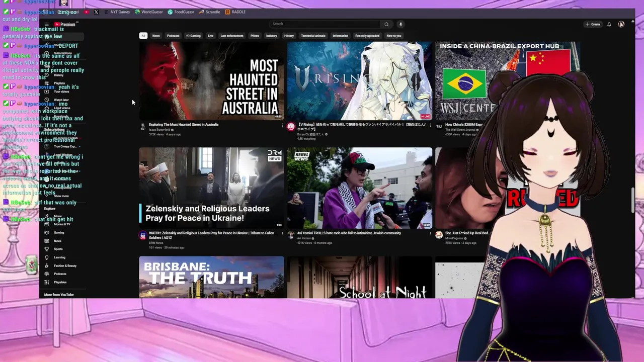The height and width of the screenshot is (362, 644).
Task: Click the Create button
Action: click(593, 24)
